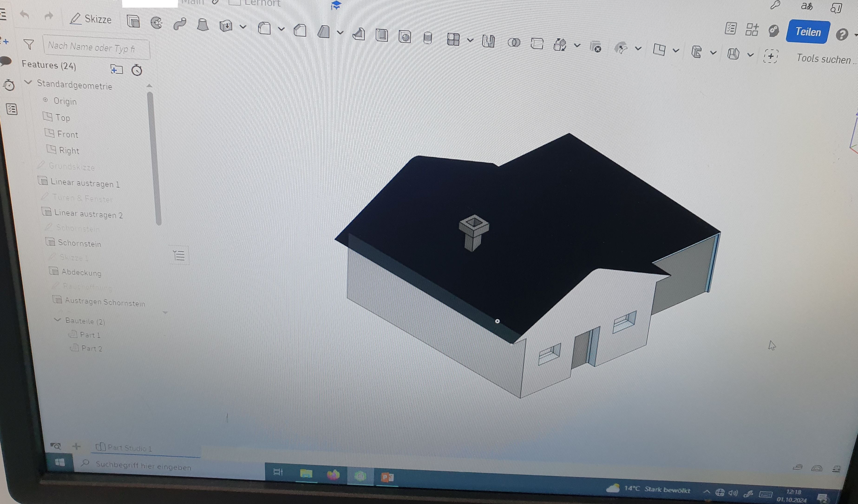The height and width of the screenshot is (504, 858).
Task: Click the translation language icon
Action: (807, 6)
